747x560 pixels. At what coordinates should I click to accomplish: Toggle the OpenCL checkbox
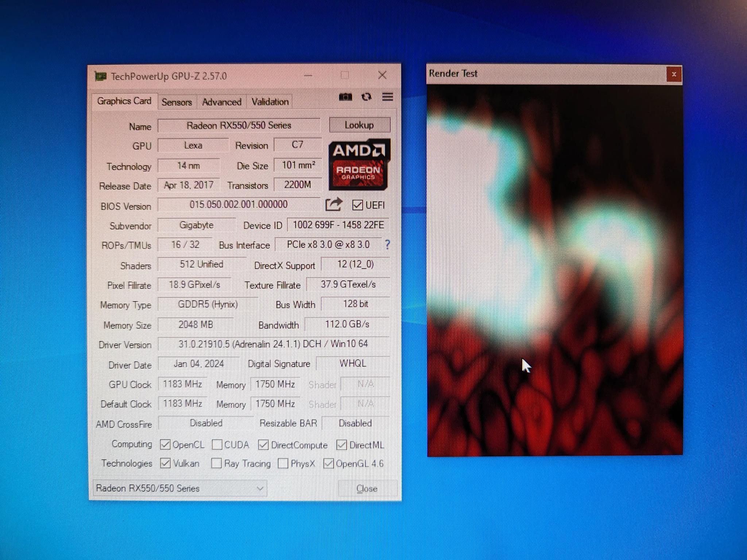[x=165, y=444]
